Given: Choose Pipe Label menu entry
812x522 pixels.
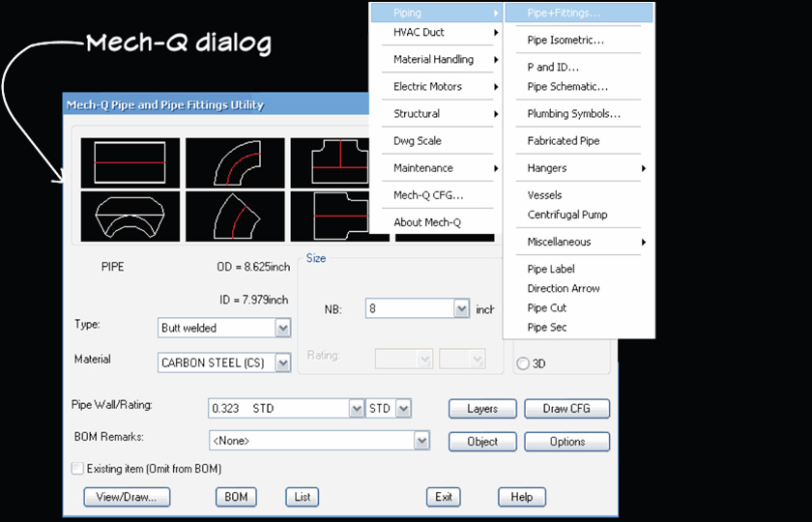Looking at the screenshot, I should 579,269.
